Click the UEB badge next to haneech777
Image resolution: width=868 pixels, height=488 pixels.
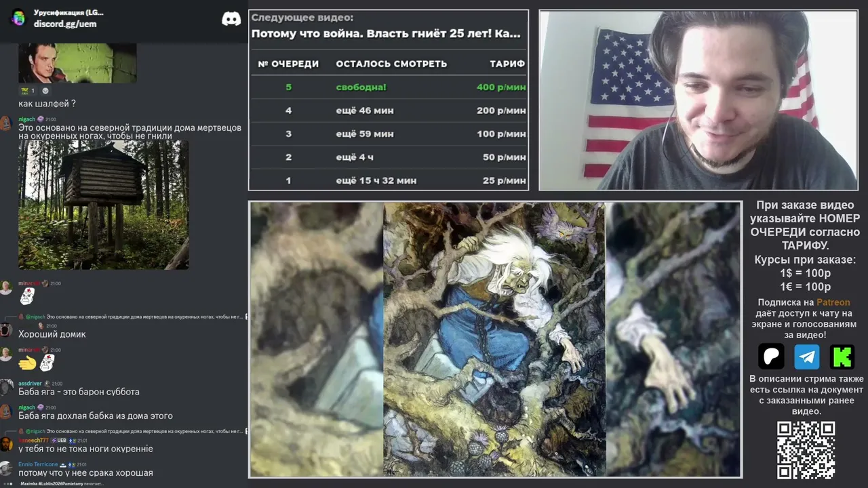point(59,441)
